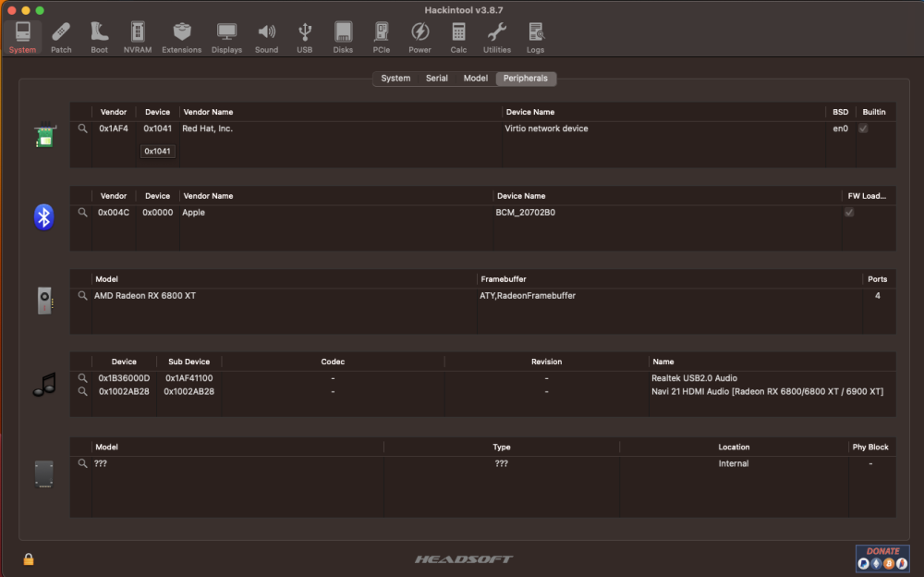Image resolution: width=924 pixels, height=577 pixels.
Task: Open the Logs section
Action: (x=535, y=37)
